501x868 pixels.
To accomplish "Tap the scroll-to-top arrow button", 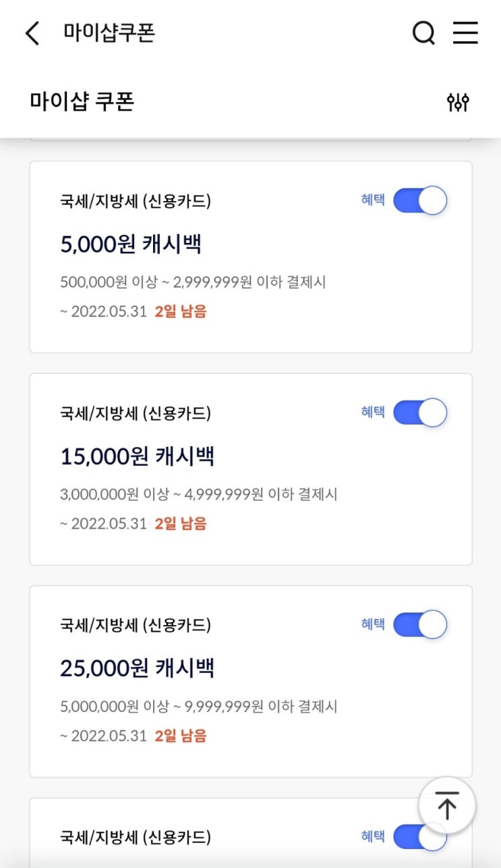I will click(x=446, y=805).
